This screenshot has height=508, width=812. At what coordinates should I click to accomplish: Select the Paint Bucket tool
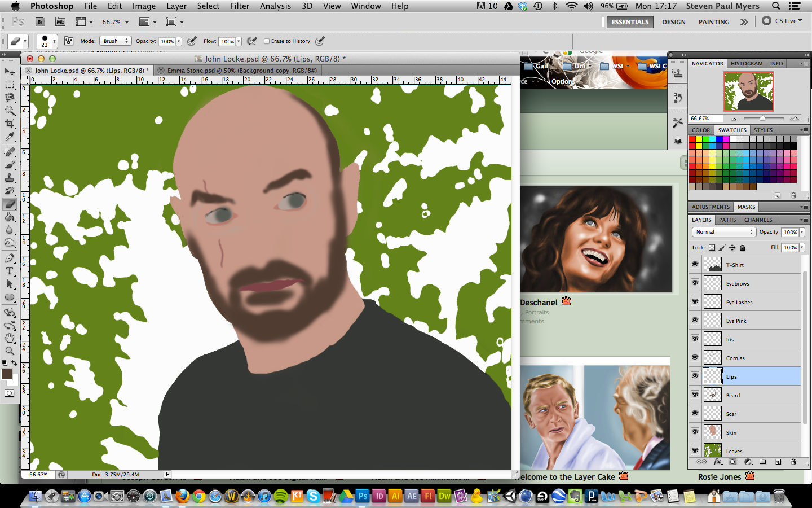[10, 217]
